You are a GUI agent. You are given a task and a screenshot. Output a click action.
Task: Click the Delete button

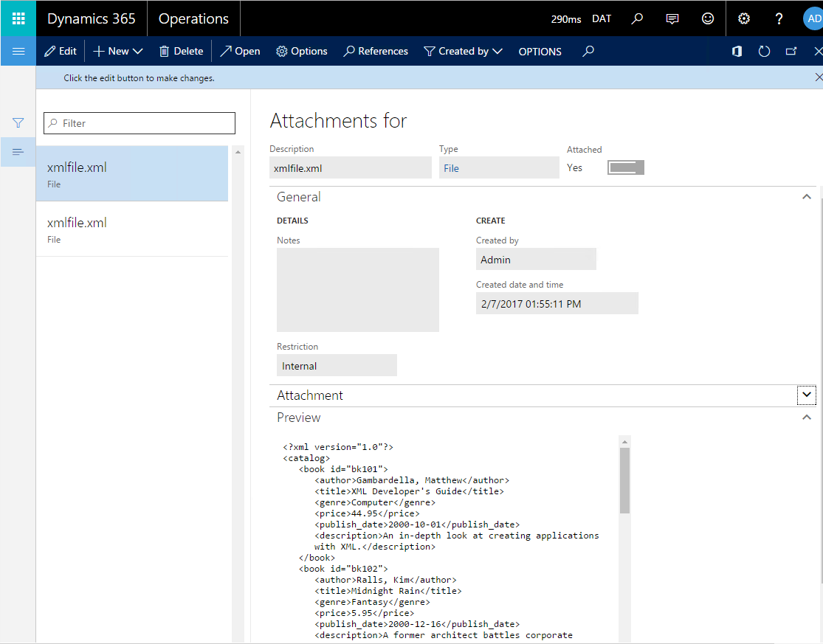tap(181, 51)
